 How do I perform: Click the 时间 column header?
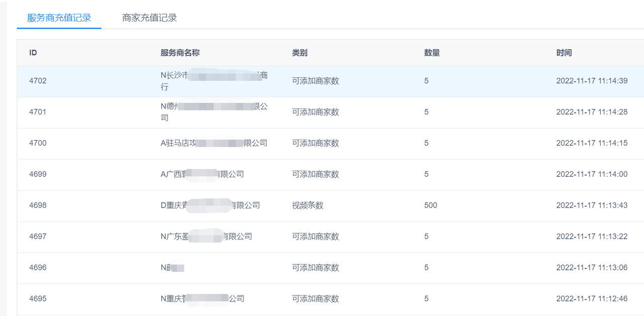pyautogui.click(x=564, y=53)
